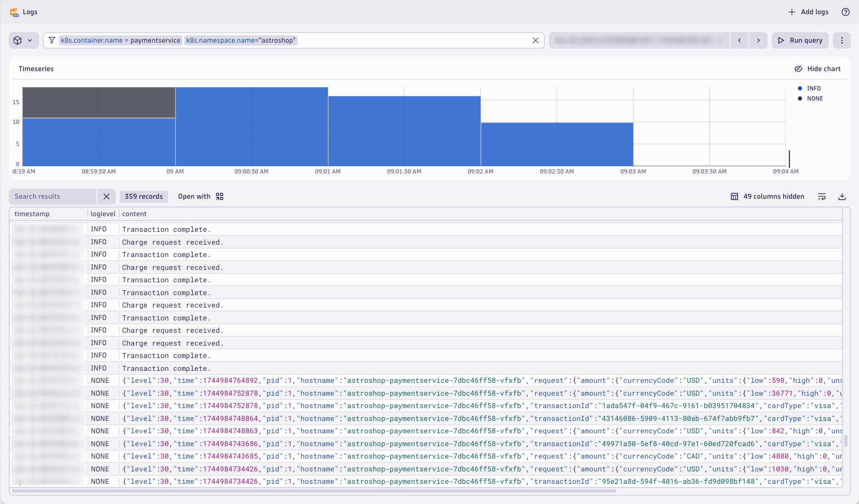859x504 pixels.
Task: Open the query more options menu
Action: 842,40
